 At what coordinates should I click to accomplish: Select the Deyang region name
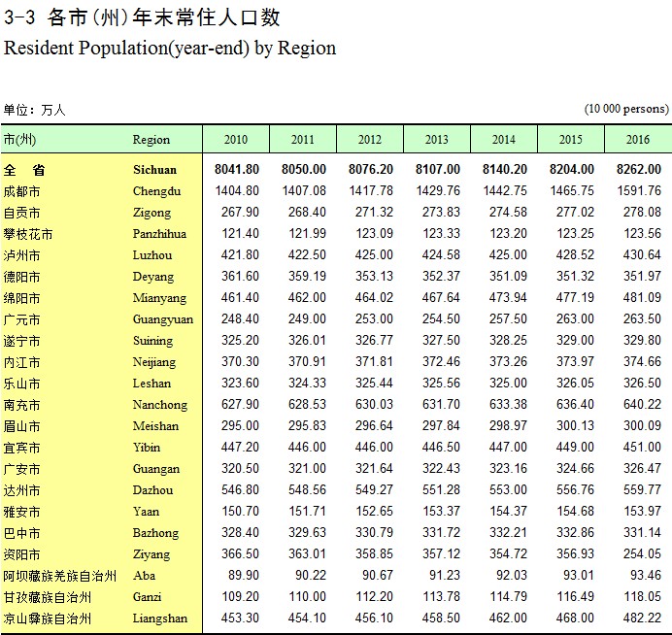pos(153,277)
